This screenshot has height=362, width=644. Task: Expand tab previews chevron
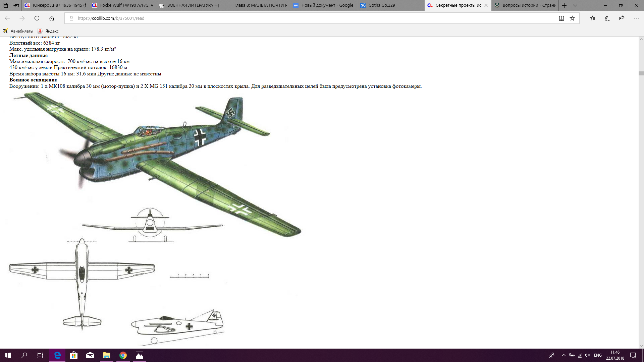click(575, 5)
